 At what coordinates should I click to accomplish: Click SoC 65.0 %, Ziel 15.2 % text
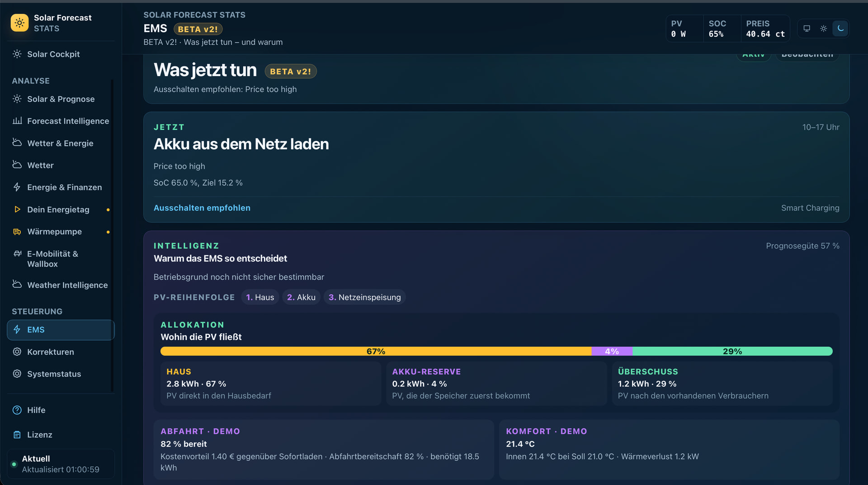(198, 183)
